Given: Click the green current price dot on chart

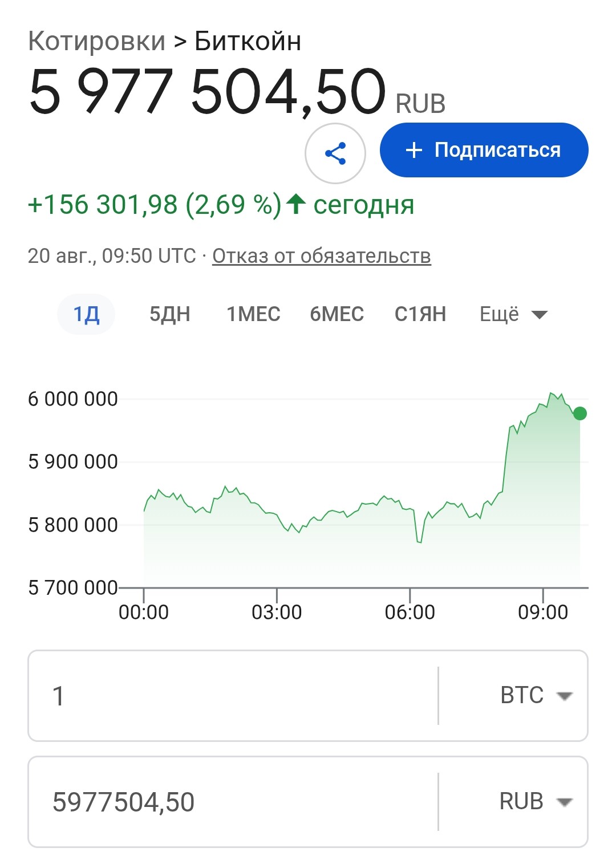Looking at the screenshot, I should (x=580, y=413).
